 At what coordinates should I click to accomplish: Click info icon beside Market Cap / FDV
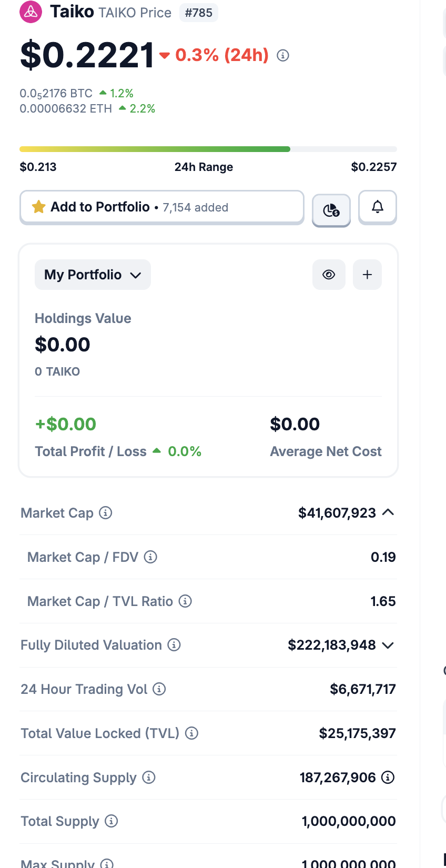(150, 557)
